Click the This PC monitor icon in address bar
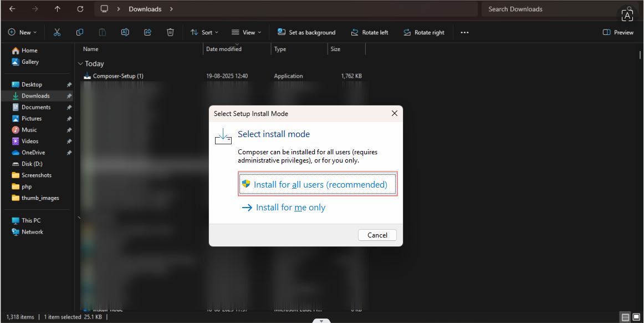Screen dimensions: 644x323 (104, 9)
